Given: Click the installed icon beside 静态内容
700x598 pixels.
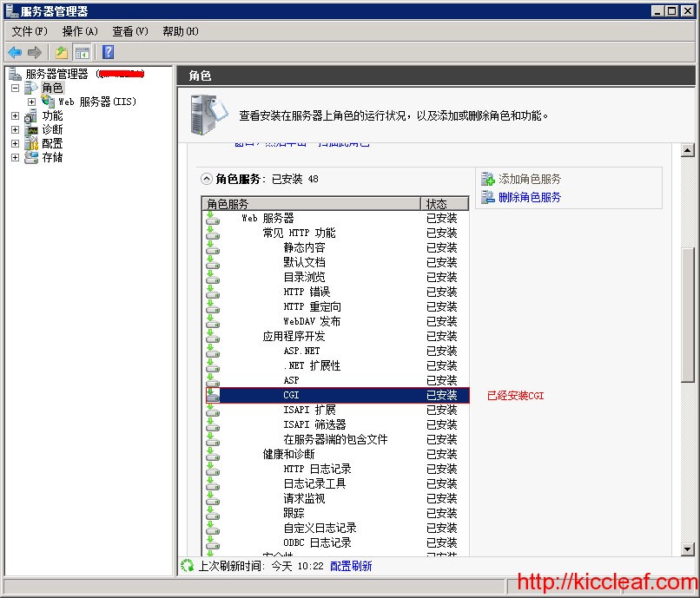Looking at the screenshot, I should coord(213,247).
